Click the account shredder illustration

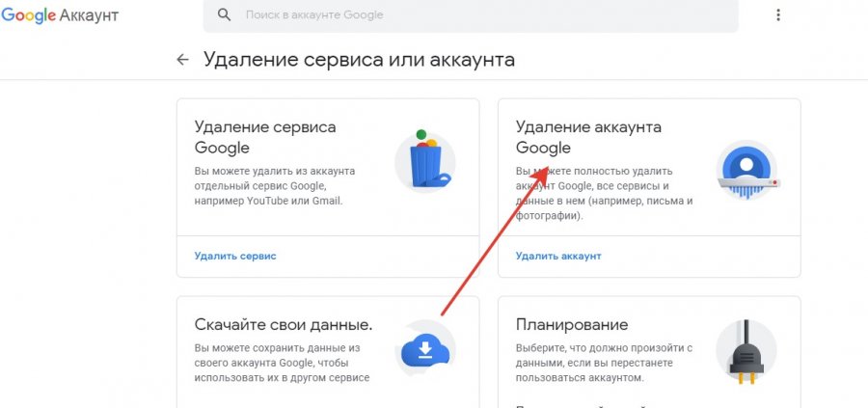click(746, 170)
